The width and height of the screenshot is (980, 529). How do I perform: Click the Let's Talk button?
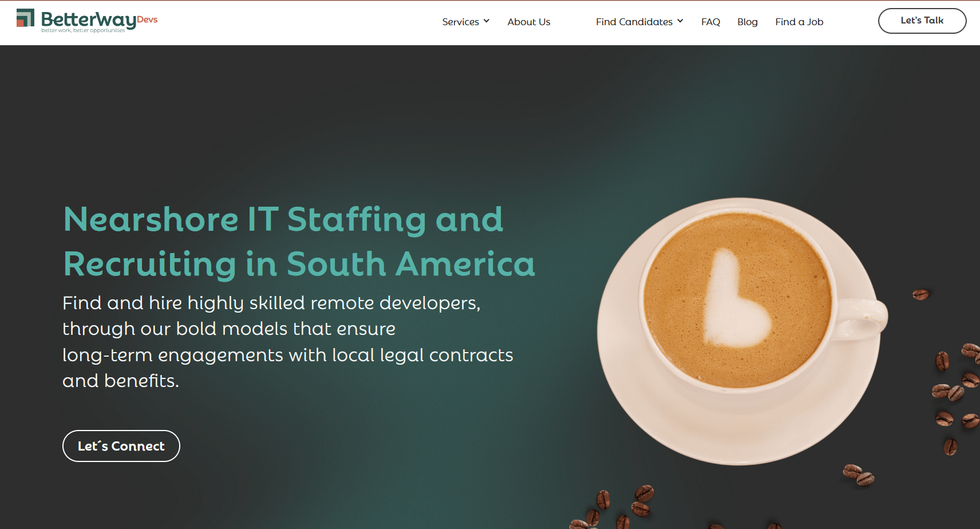(x=922, y=21)
